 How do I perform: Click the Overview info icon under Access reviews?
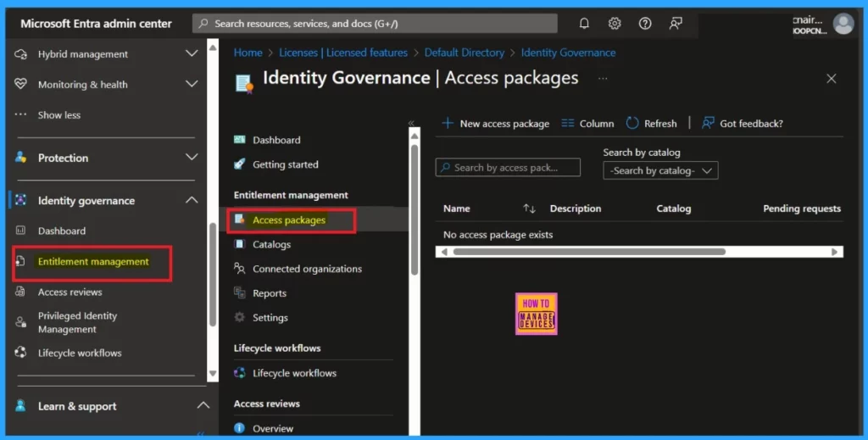click(240, 428)
